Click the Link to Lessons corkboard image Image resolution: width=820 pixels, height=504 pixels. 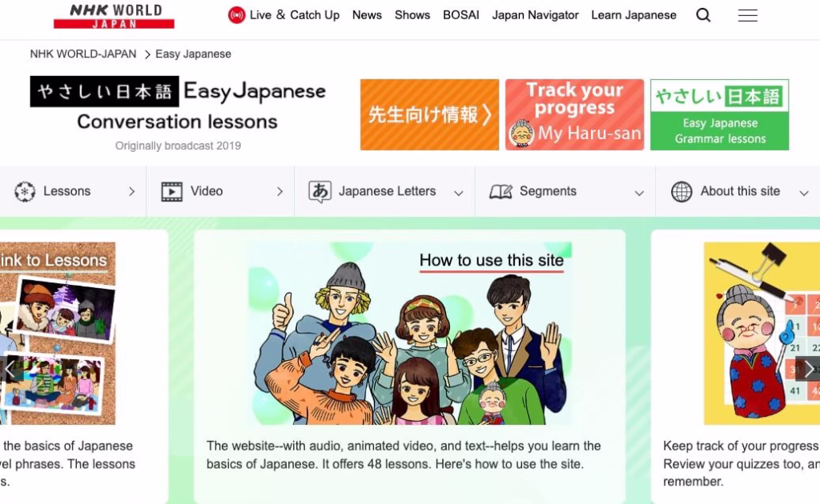pyautogui.click(x=58, y=334)
